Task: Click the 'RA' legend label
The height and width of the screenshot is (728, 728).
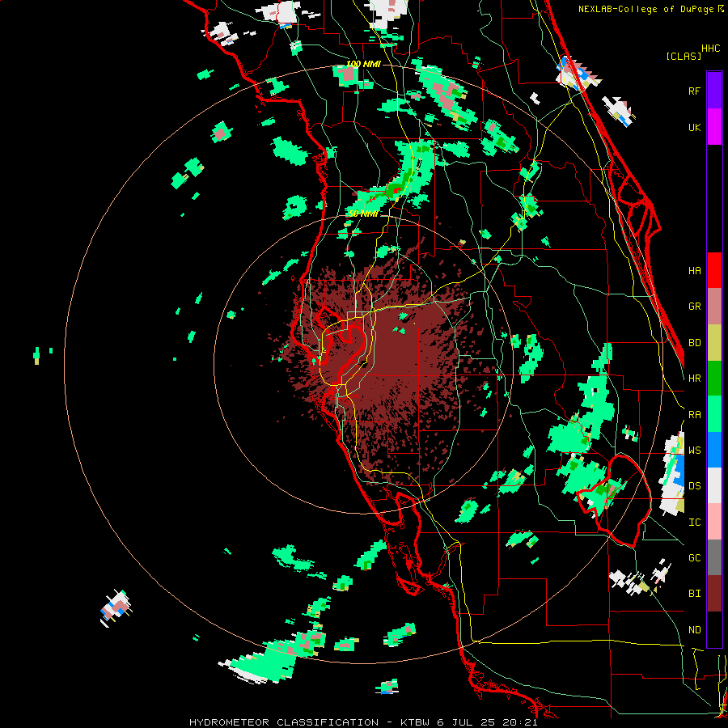Action: tap(694, 415)
